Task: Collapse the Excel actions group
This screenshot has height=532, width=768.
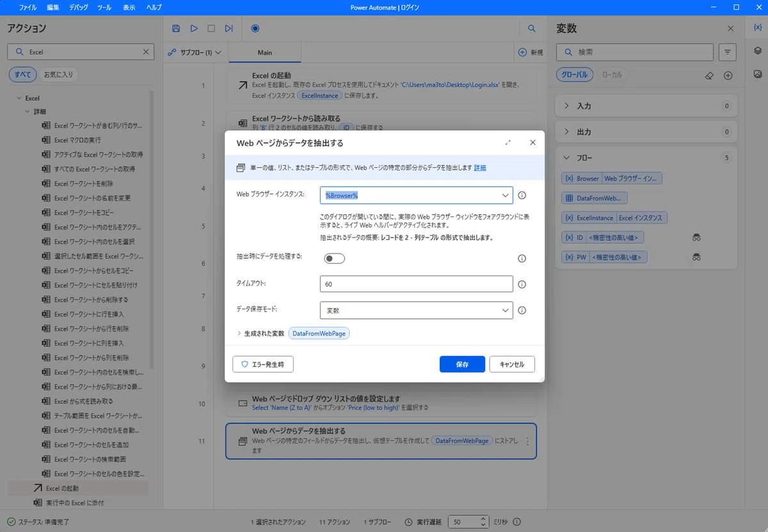Action: tap(18, 98)
